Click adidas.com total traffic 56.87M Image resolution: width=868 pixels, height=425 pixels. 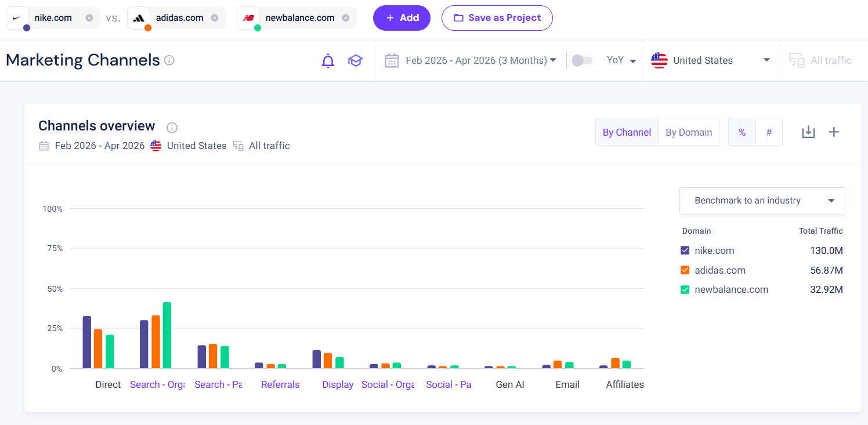(x=826, y=270)
